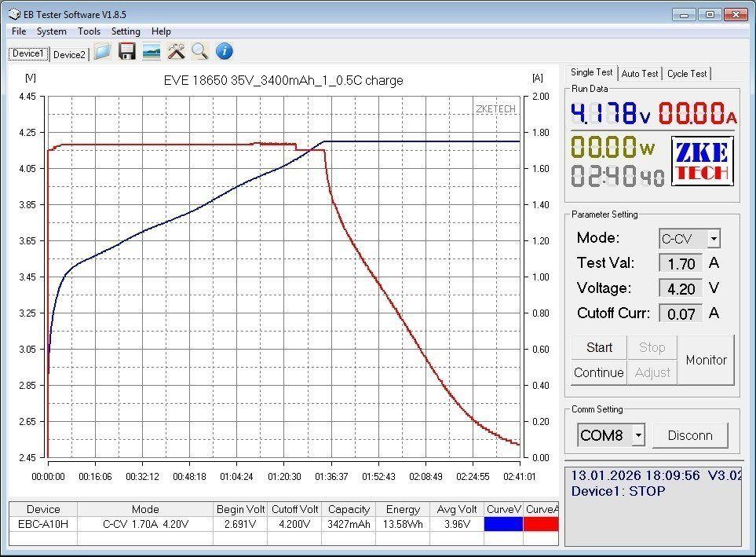Select the Device1 tab

28,53
